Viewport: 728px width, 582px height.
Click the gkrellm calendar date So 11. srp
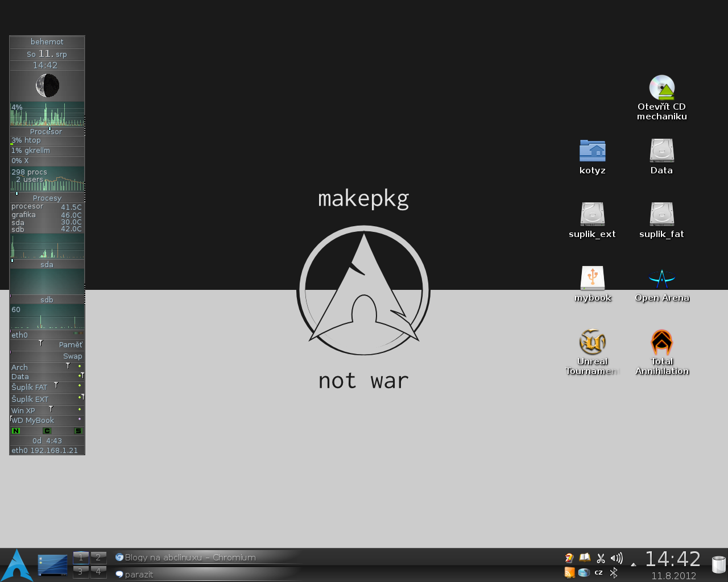[x=47, y=54]
